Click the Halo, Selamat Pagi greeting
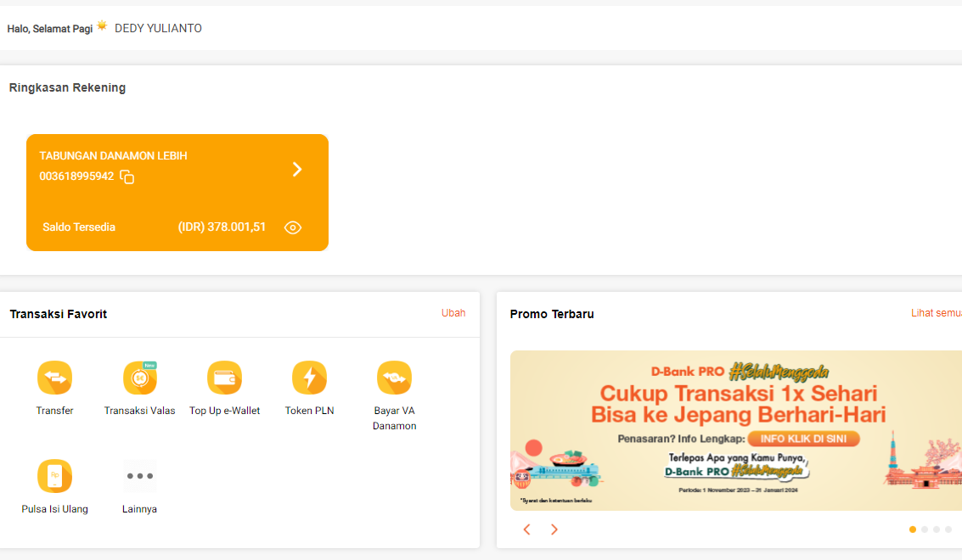Image resolution: width=962 pixels, height=560 pixels. [x=50, y=29]
